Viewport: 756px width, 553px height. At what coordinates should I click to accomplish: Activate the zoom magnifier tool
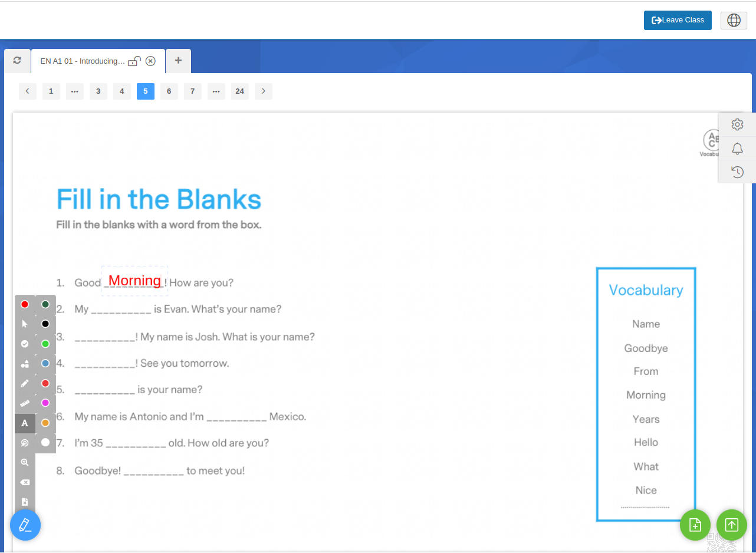point(25,463)
